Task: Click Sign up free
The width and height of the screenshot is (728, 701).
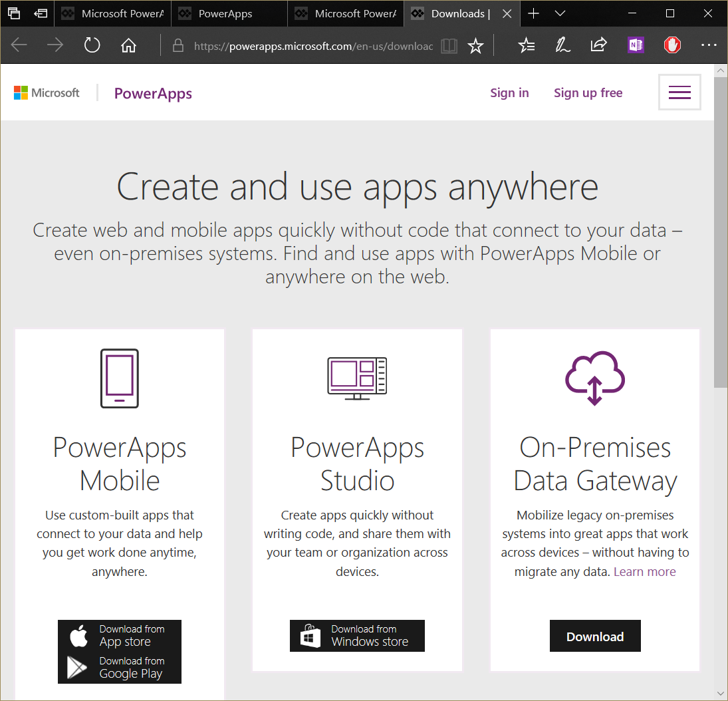Action: point(588,92)
